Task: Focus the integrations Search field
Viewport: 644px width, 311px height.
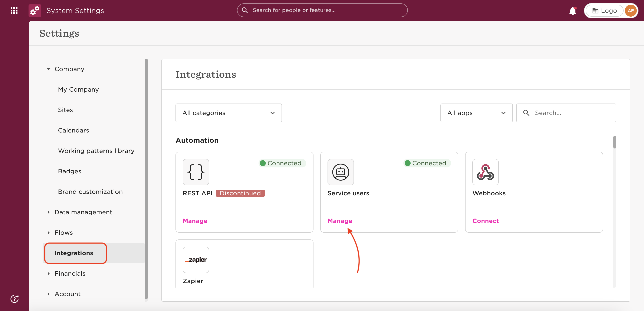Action: (x=566, y=113)
